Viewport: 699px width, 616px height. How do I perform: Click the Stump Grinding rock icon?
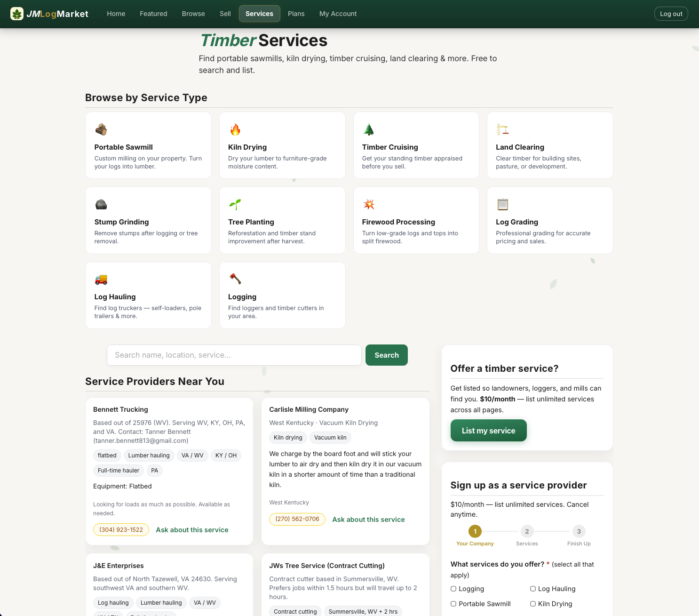(x=101, y=204)
